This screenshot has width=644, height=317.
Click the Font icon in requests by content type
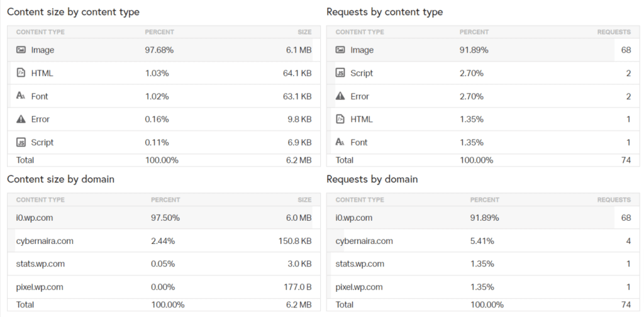[x=340, y=142]
